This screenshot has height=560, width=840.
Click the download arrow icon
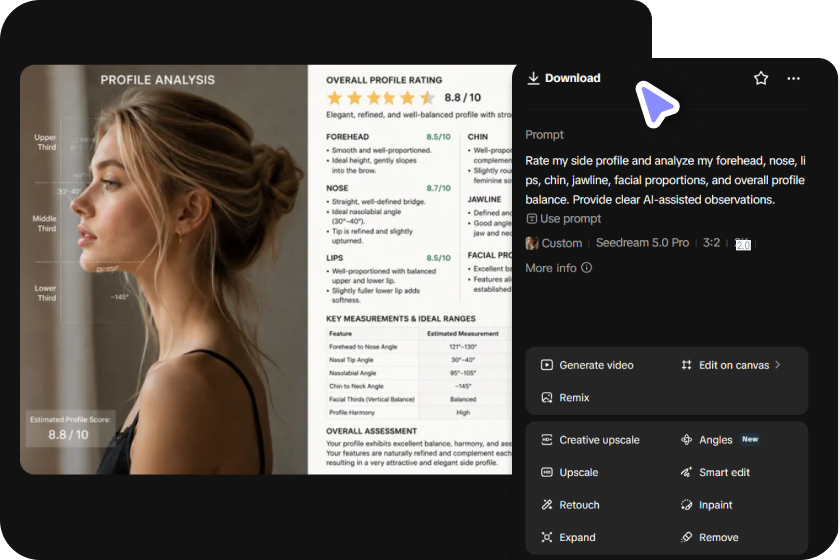(533, 78)
